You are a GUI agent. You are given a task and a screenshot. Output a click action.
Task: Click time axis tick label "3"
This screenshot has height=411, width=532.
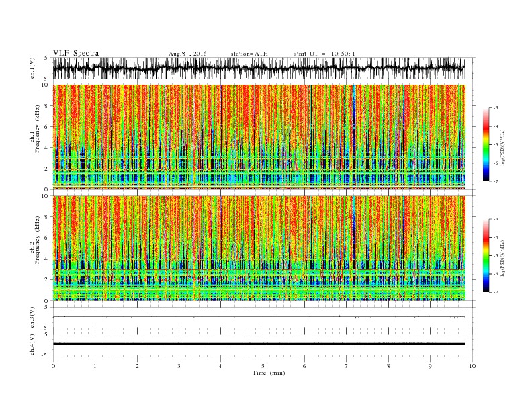pyautogui.click(x=179, y=366)
